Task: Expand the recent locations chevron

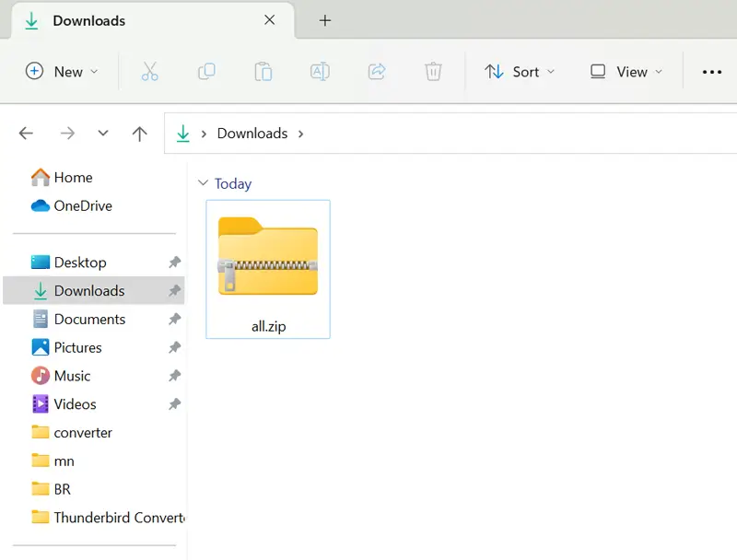Action: (103, 134)
